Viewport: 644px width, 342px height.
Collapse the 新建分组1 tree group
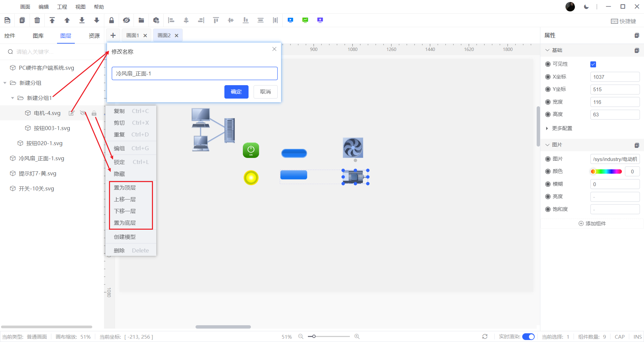coord(12,98)
